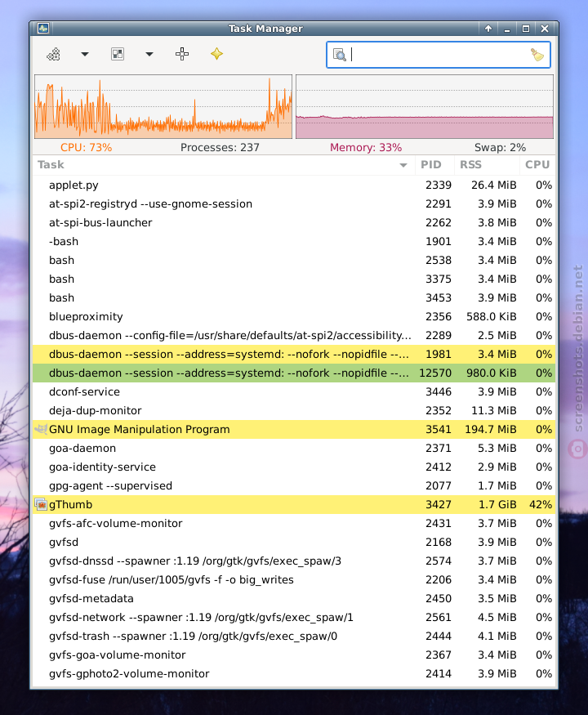The height and width of the screenshot is (715, 588).
Task: Sort by the Task column header
Action: click(x=223, y=164)
